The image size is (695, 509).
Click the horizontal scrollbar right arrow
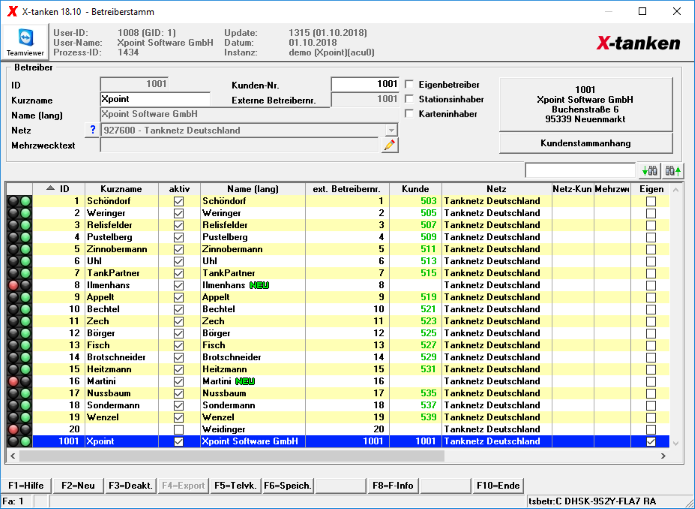click(663, 456)
